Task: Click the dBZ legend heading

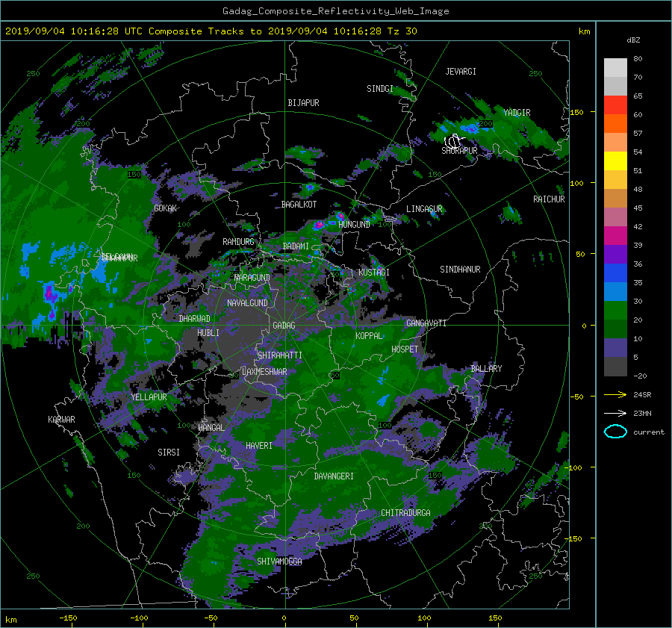Action: pos(633,40)
